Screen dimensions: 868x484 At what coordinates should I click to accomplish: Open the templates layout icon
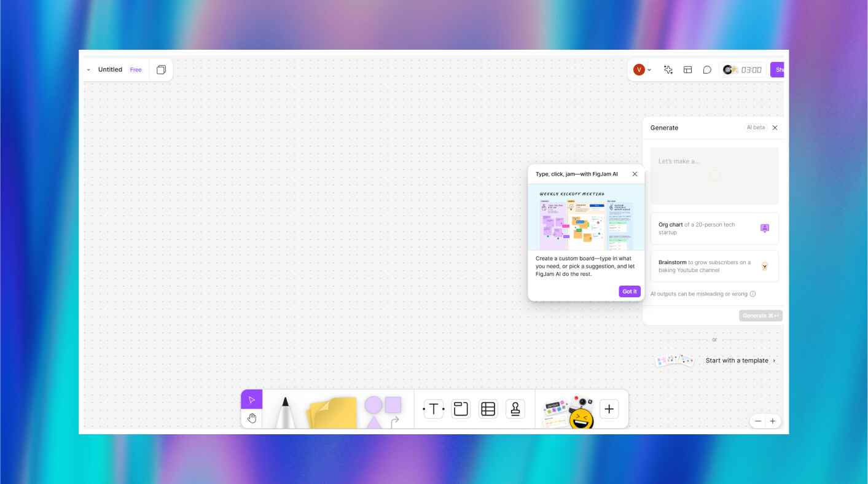688,70
